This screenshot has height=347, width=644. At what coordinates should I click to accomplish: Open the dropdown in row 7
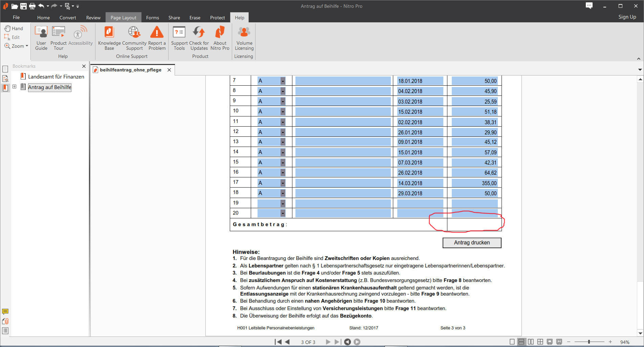283,81
